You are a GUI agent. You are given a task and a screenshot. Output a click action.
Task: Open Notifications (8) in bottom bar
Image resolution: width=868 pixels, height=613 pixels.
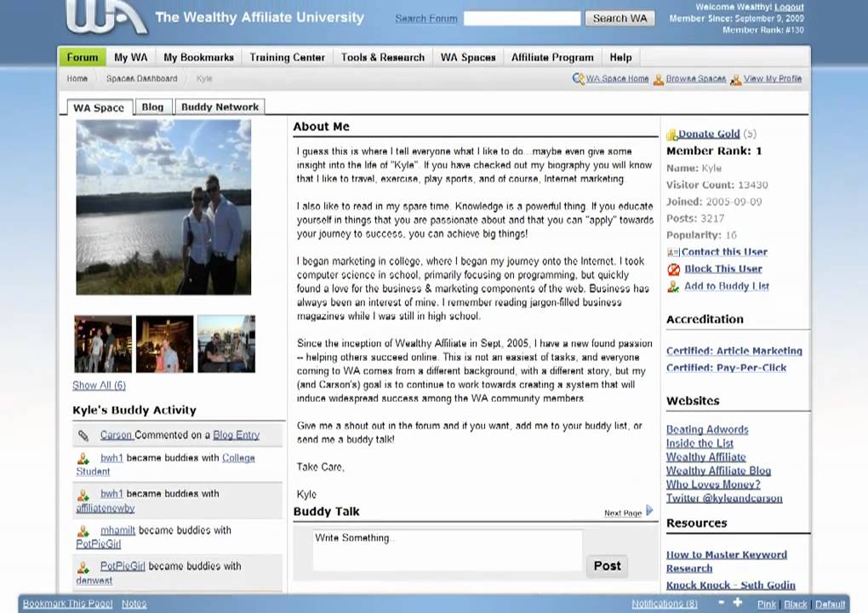(x=665, y=604)
